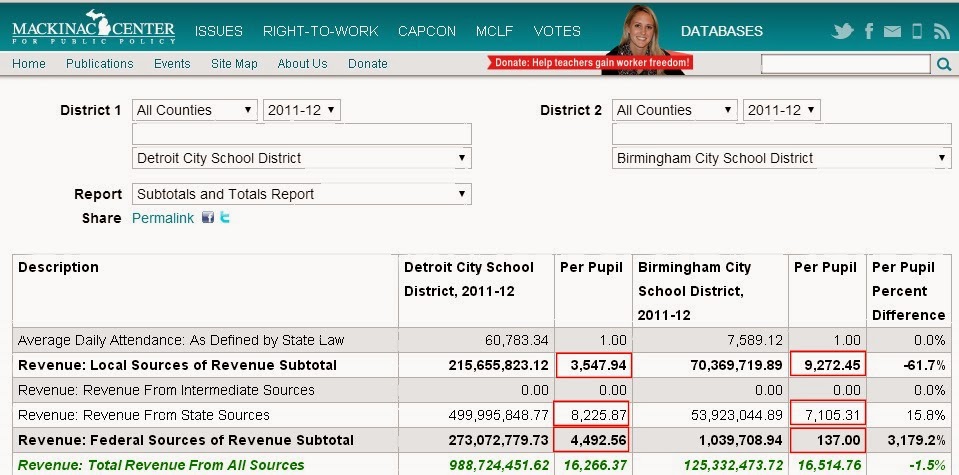
Task: Open the Subtotals and Totals Report dropdown
Action: (x=302, y=194)
